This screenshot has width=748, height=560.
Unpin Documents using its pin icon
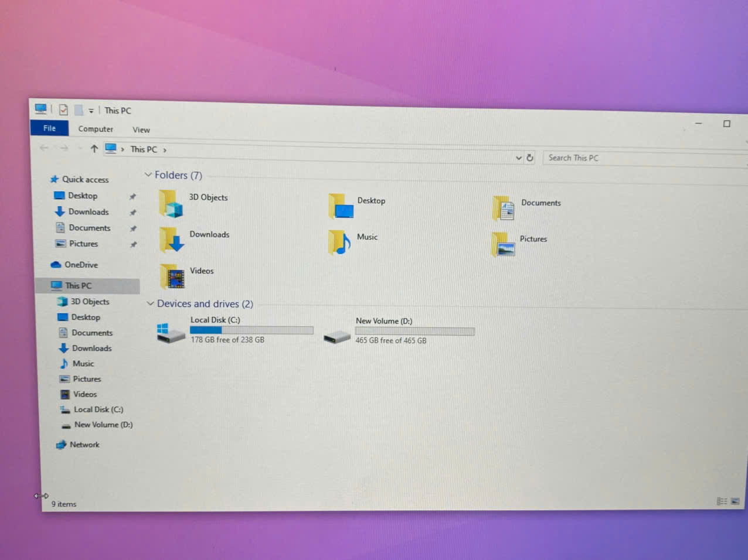133,228
